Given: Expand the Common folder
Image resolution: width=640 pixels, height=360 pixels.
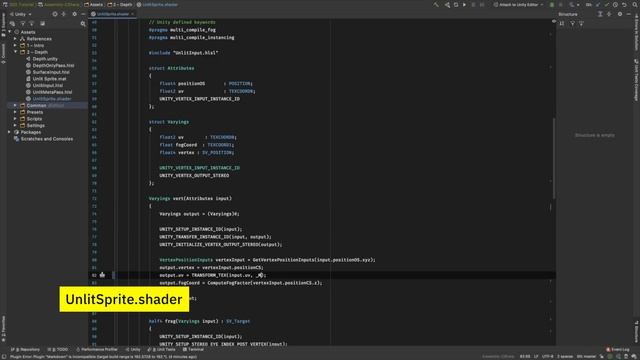Looking at the screenshot, I should point(16,105).
